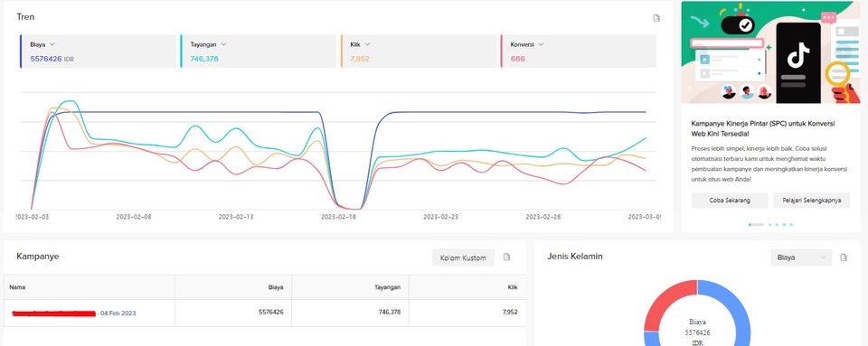
Task: Export the Jenis Kelamin chart icon
Action: 844,257
